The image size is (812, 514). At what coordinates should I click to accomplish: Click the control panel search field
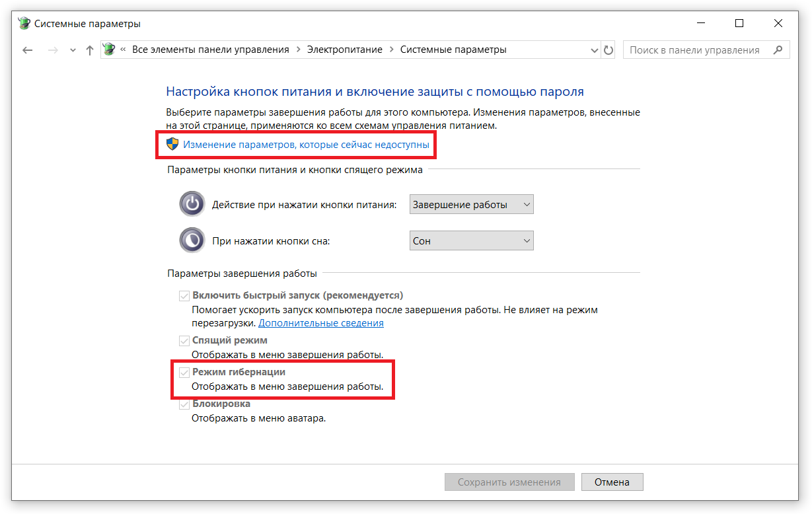[694, 50]
